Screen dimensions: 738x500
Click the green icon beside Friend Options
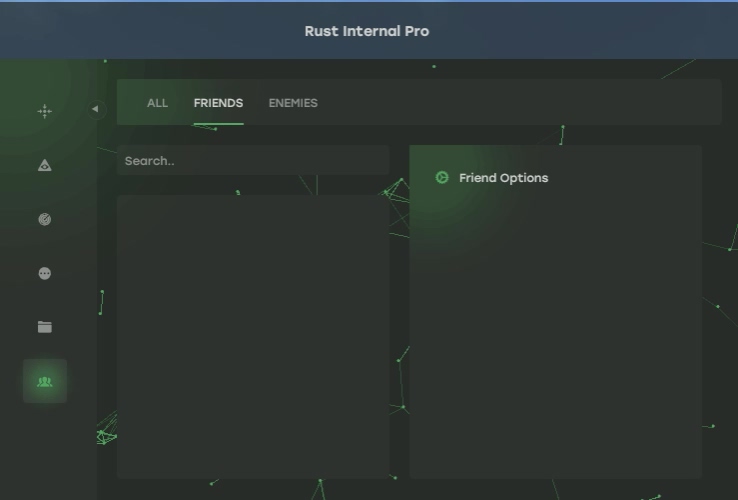(442, 178)
